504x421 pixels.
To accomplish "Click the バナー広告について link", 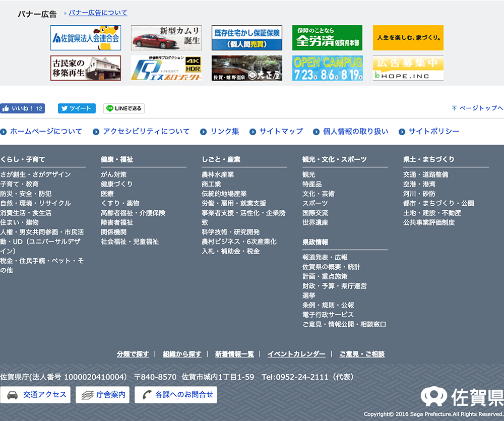I will [x=98, y=13].
